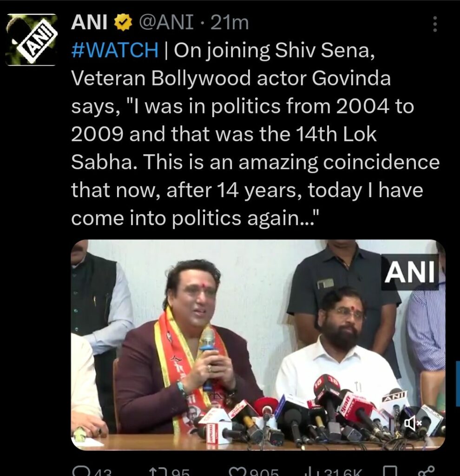The width and height of the screenshot is (460, 476).
Task: Click the 95 retweets count
Action: [x=179, y=472]
